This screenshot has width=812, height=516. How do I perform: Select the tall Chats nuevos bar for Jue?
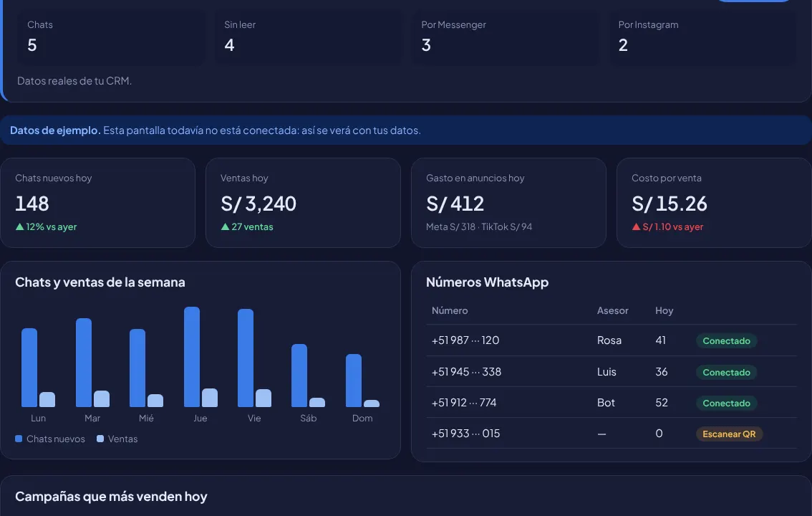pyautogui.click(x=192, y=357)
